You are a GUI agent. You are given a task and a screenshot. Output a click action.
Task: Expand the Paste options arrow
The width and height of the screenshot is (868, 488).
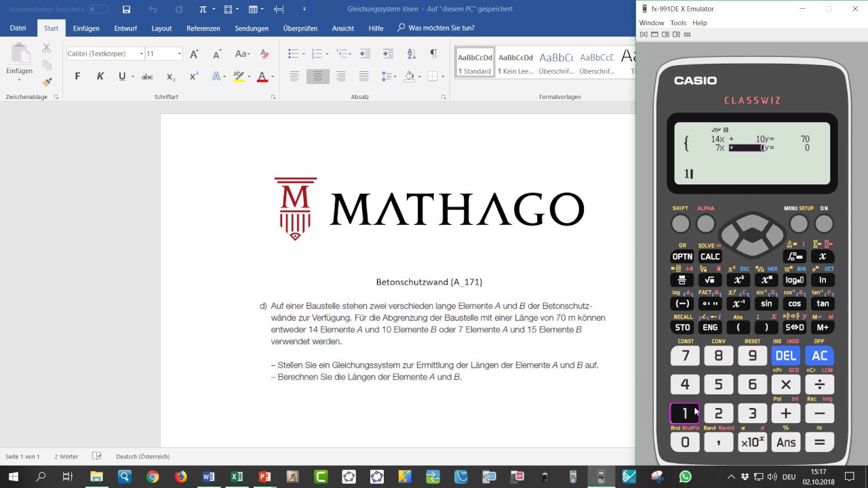click(x=20, y=79)
